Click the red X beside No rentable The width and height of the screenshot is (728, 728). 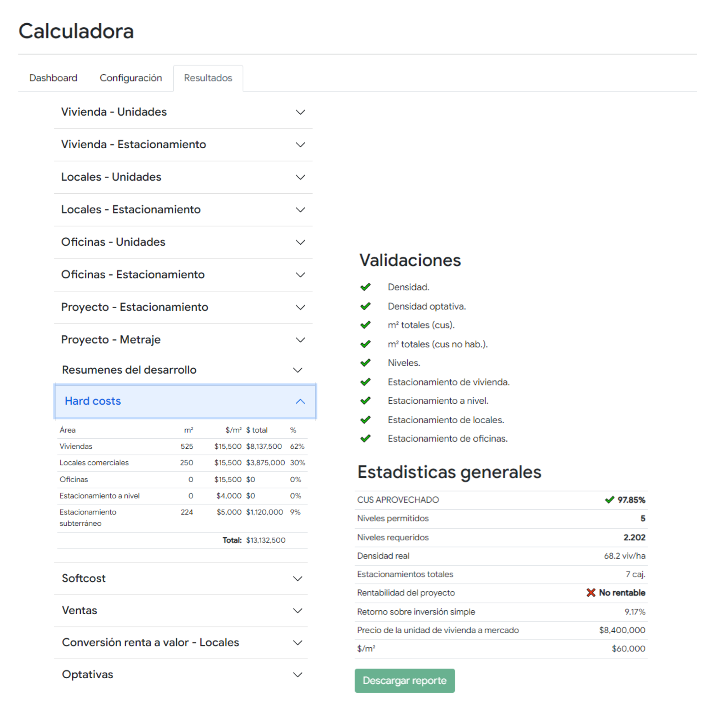pos(591,592)
